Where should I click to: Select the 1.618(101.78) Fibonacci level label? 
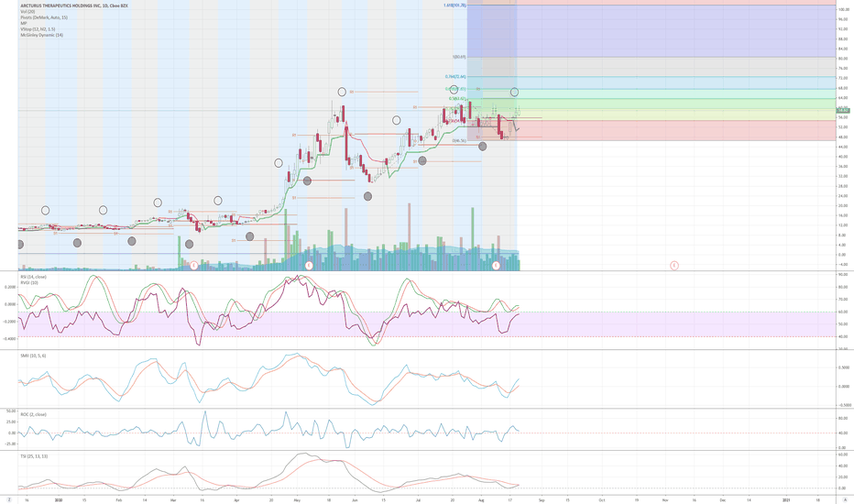454,5
